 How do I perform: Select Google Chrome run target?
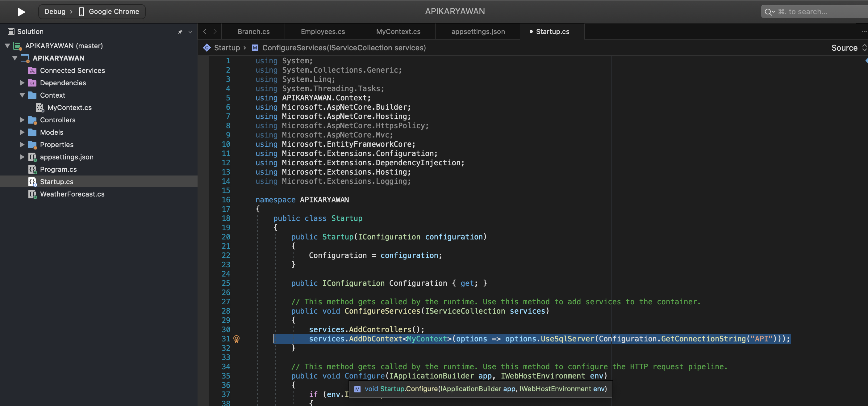point(114,11)
